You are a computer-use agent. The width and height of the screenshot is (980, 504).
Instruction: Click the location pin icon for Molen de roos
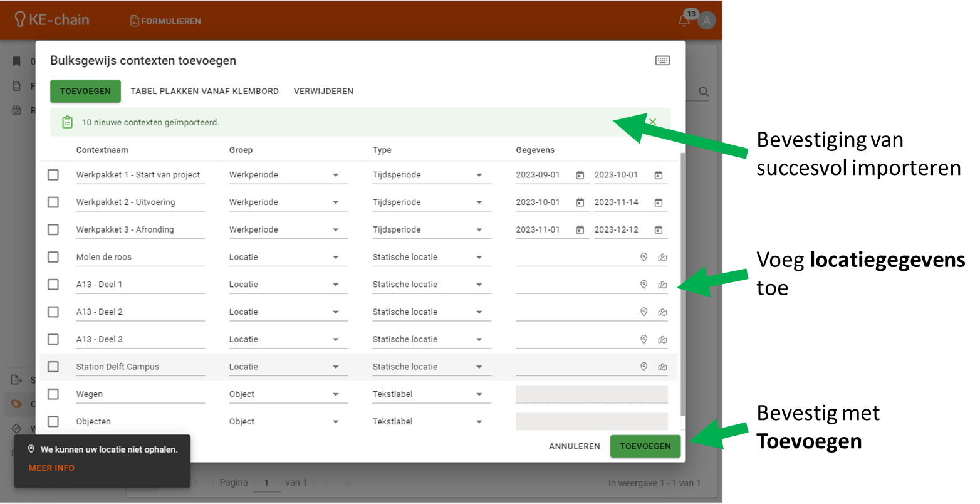point(644,258)
